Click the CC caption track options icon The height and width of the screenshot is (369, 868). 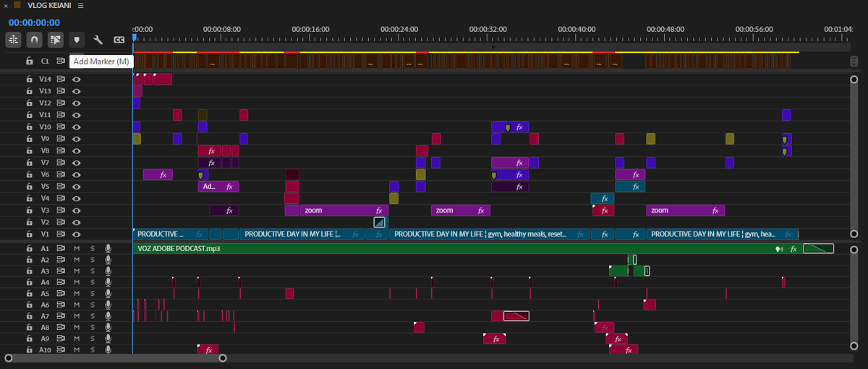[119, 40]
